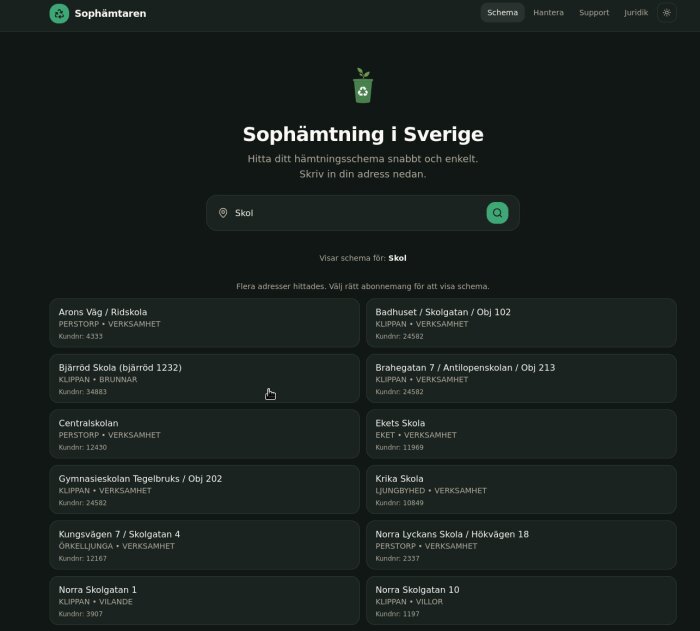700x631 pixels.
Task: Click the recycling bin illustration
Action: (362, 85)
